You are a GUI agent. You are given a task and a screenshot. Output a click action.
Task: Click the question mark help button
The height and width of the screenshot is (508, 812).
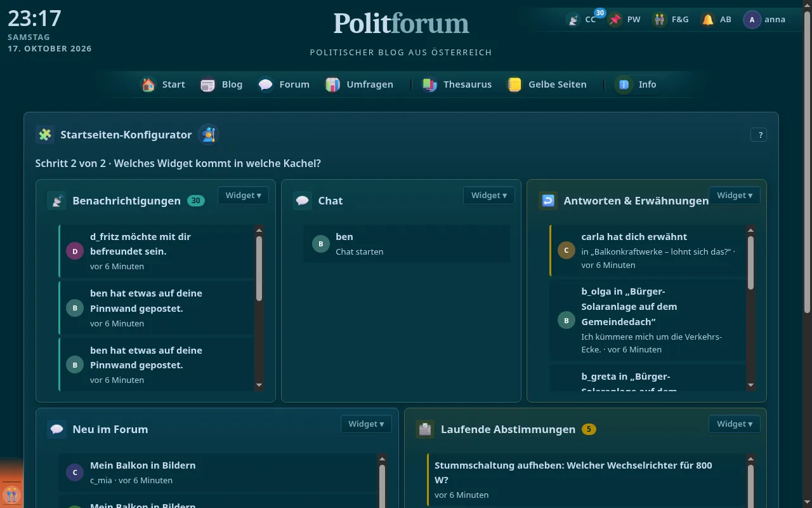[x=759, y=135]
